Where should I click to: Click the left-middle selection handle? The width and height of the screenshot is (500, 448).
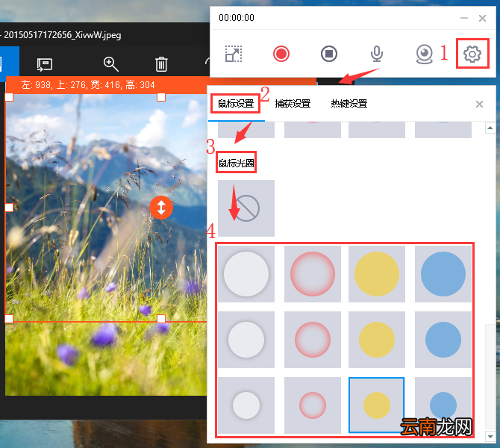tap(9, 208)
